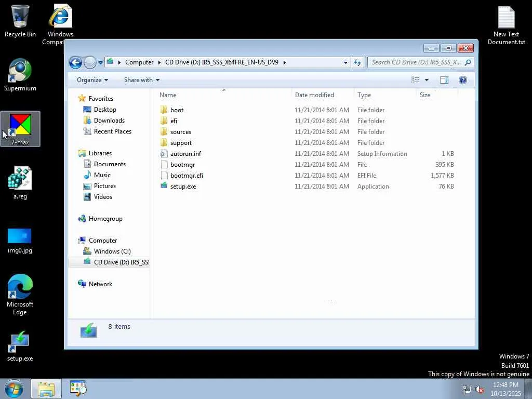Select the 7-max desktop shortcut
This screenshot has width=532, height=399.
[20, 129]
